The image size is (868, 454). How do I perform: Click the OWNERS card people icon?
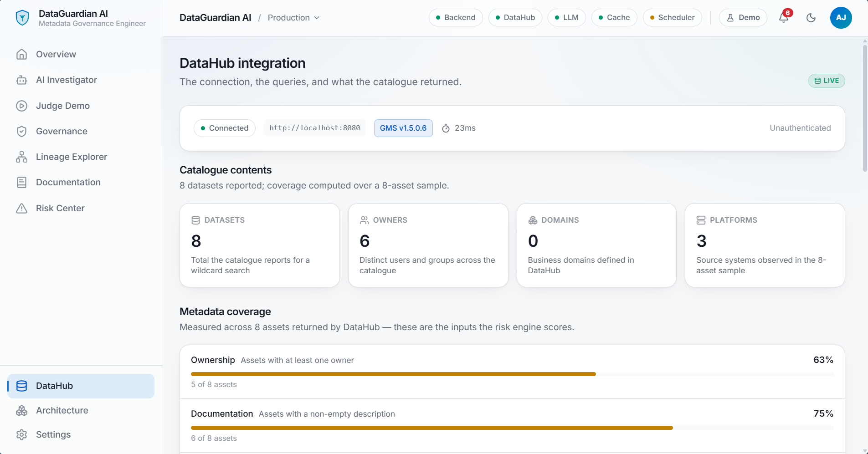coord(364,220)
